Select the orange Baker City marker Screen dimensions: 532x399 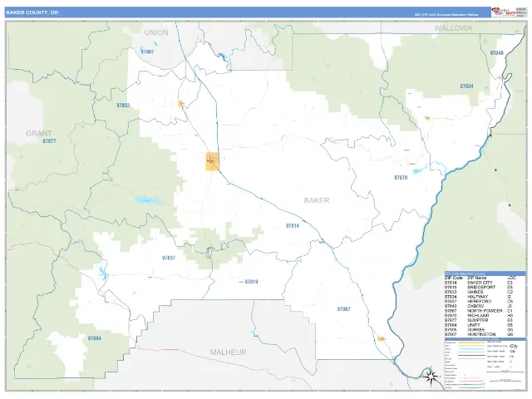point(213,161)
